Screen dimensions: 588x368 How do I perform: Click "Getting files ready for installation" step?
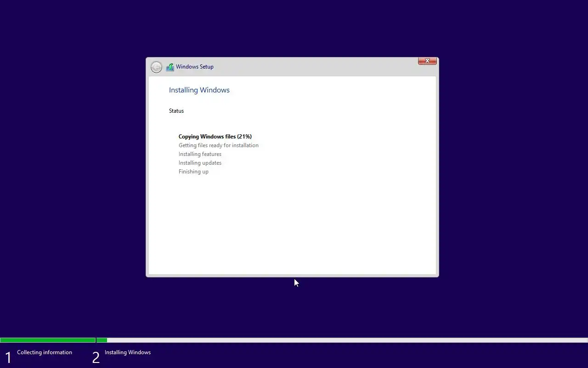tap(219, 145)
